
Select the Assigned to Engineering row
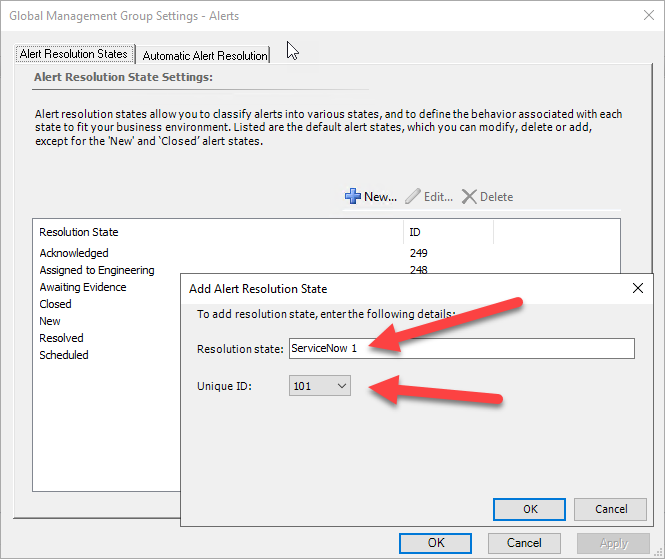[x=97, y=270]
